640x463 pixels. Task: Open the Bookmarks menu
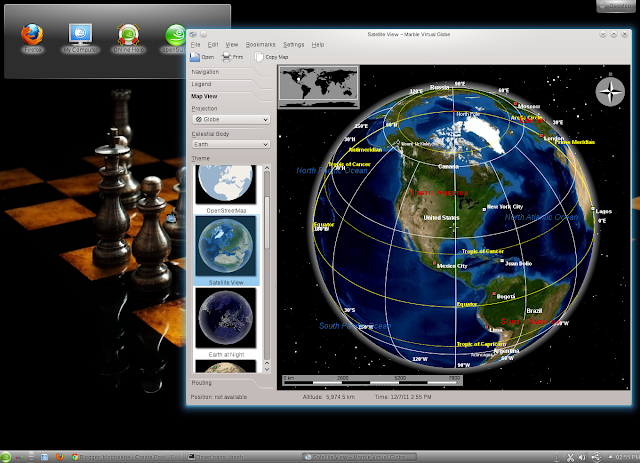(260, 45)
